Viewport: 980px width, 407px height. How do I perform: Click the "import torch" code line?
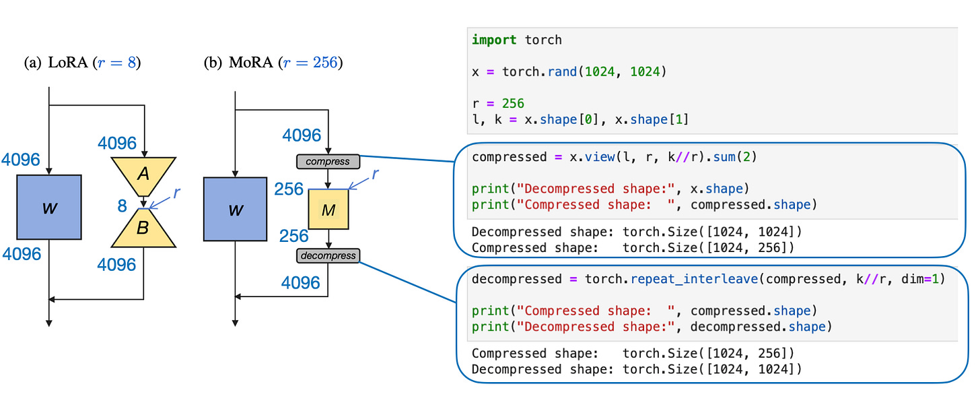point(517,40)
